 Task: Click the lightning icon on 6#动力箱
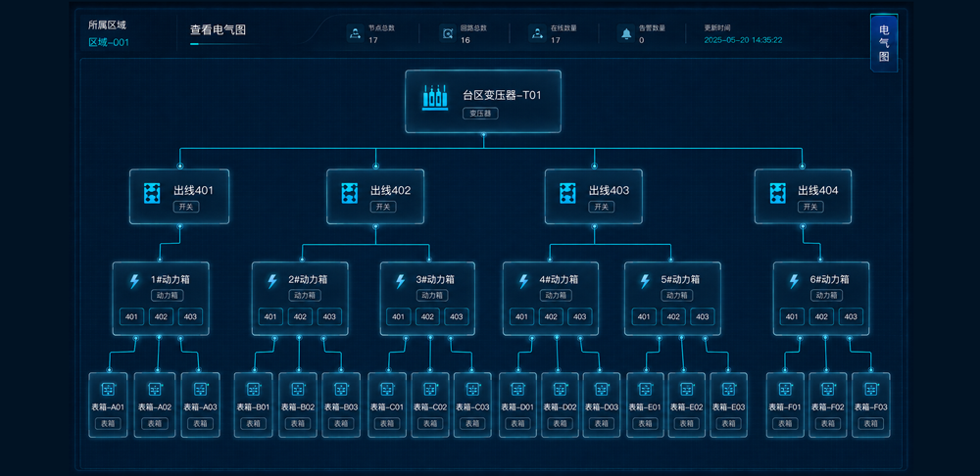(x=794, y=282)
